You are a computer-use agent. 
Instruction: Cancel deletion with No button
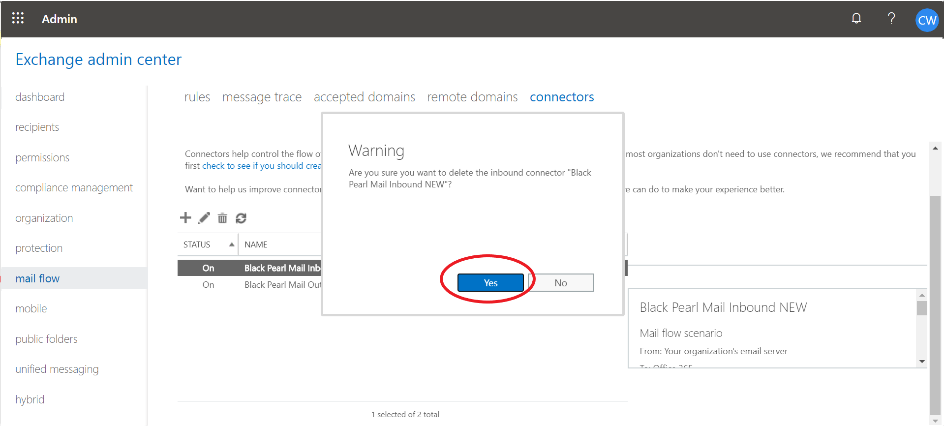[561, 283]
